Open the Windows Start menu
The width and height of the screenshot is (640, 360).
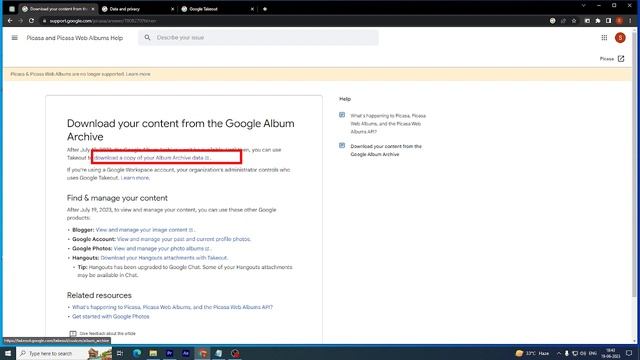[x=8, y=353]
